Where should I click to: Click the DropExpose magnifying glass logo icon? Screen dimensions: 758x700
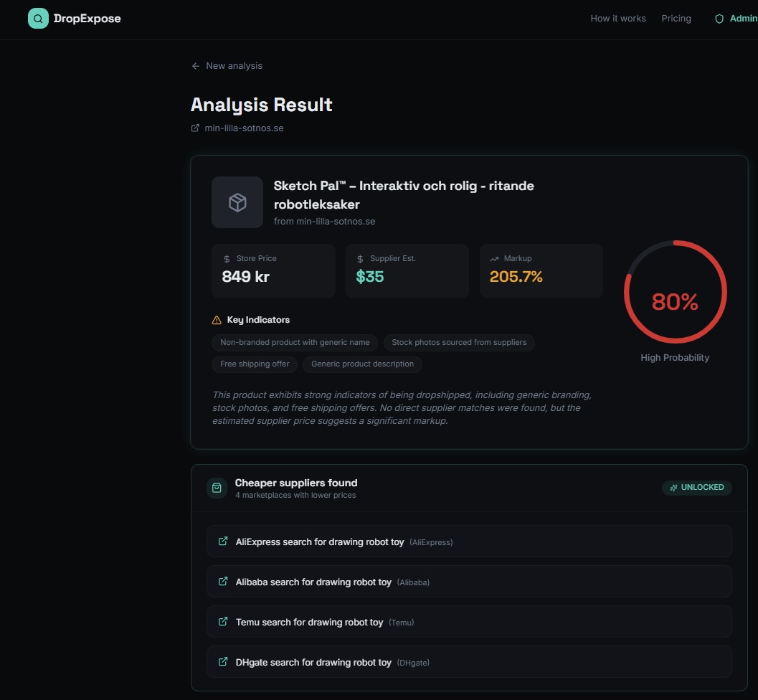pyautogui.click(x=37, y=18)
